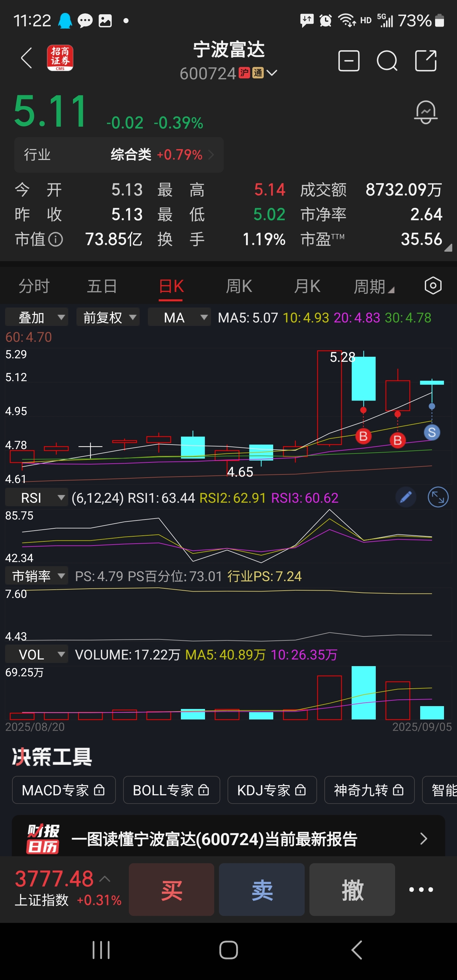Open KDJ专家 tool
Viewport: 457px width, 980px height.
[272, 790]
